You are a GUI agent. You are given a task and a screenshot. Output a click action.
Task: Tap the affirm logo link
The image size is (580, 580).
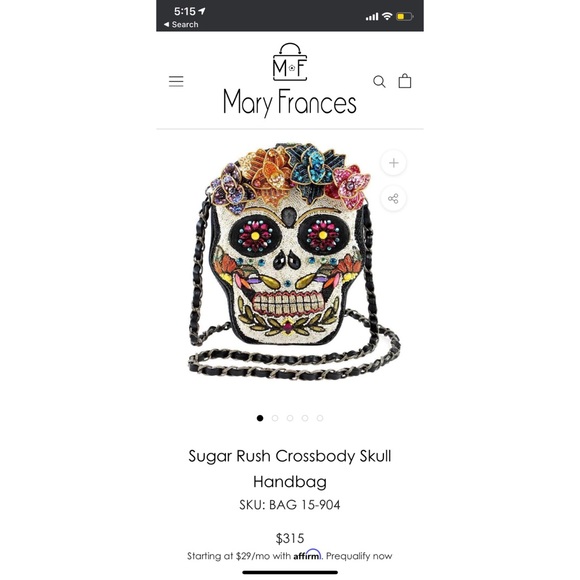[x=307, y=555]
